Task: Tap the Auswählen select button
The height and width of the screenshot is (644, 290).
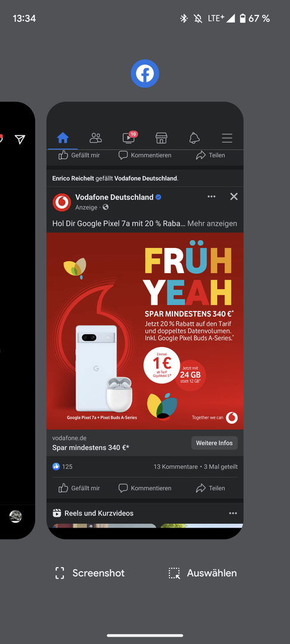Action: [x=202, y=573]
